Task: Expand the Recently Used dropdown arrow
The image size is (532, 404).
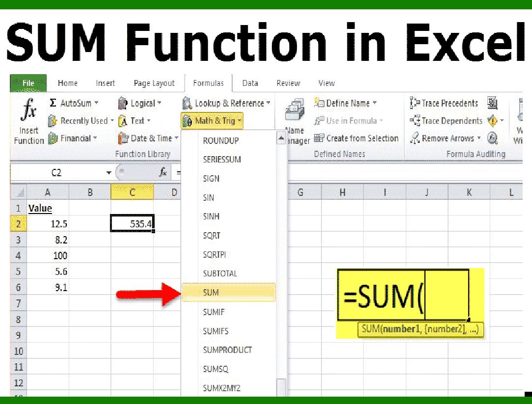Action: [x=112, y=121]
